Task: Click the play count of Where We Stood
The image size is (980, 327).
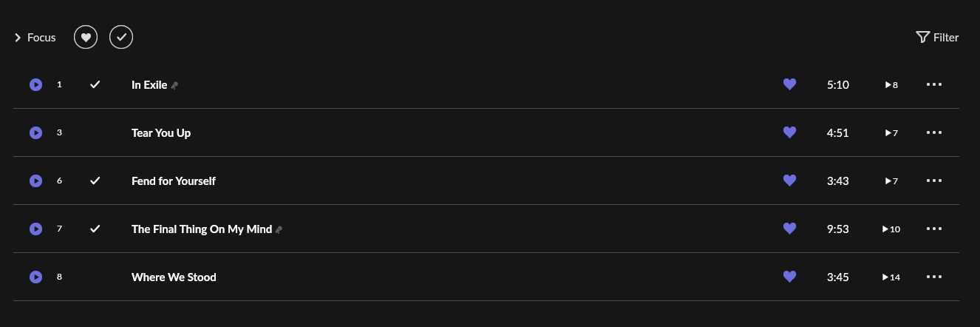Action: coord(891,277)
